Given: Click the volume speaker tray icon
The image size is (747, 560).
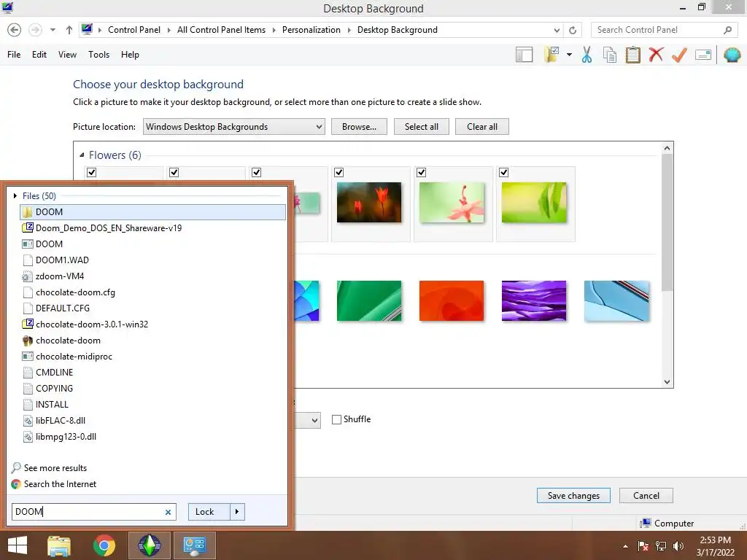Looking at the screenshot, I should [678, 546].
